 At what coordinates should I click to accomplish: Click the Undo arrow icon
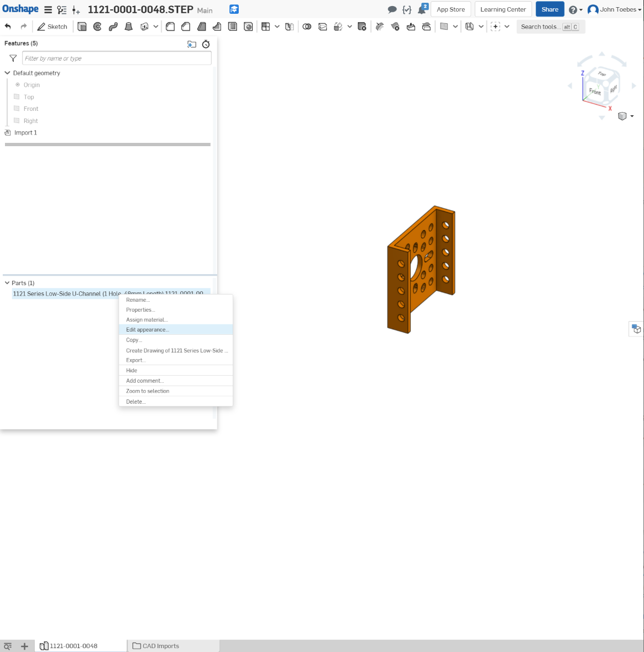pos(8,26)
